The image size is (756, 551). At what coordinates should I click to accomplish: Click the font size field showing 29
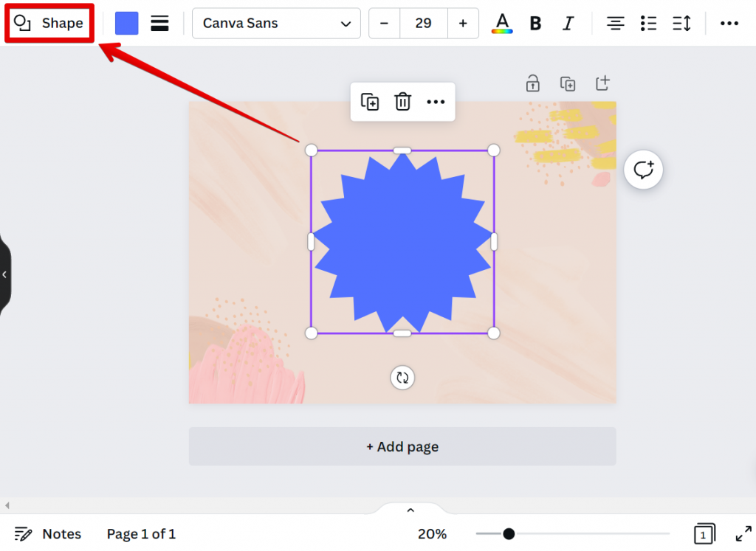tap(423, 24)
